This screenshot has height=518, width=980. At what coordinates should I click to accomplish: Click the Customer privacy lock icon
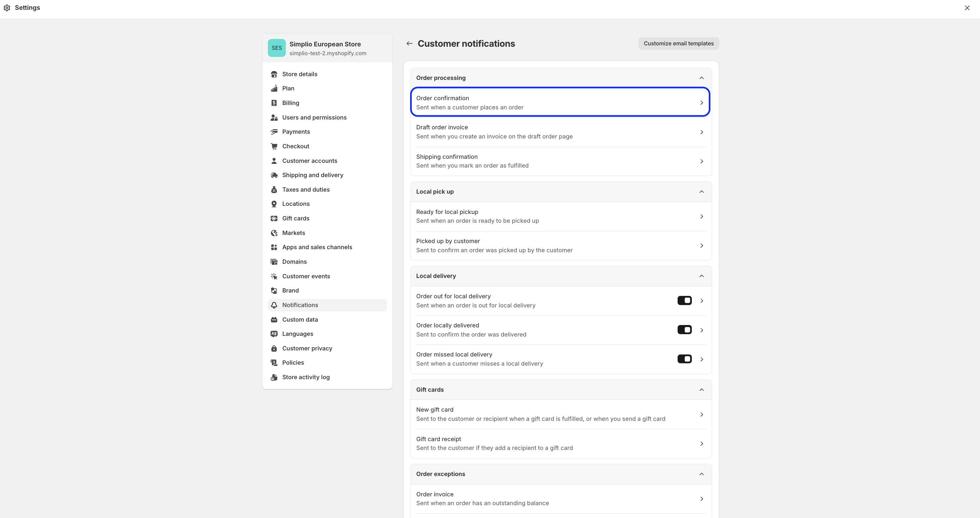click(x=274, y=349)
